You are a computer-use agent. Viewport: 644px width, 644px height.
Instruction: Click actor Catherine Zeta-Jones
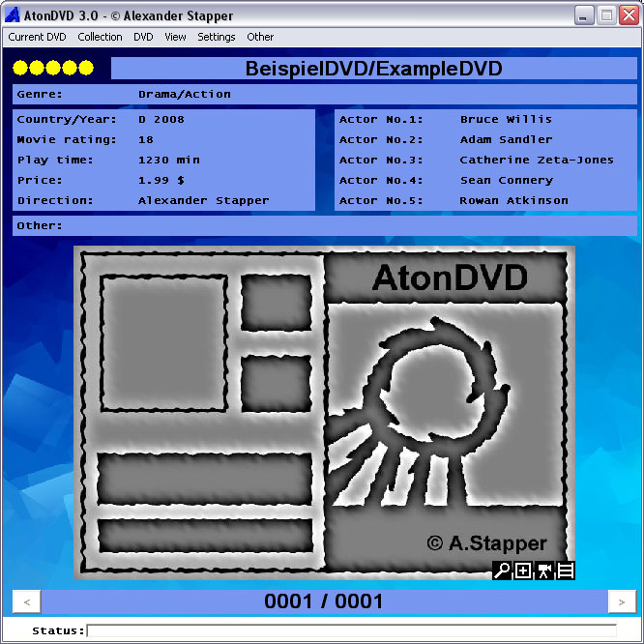[x=537, y=160]
